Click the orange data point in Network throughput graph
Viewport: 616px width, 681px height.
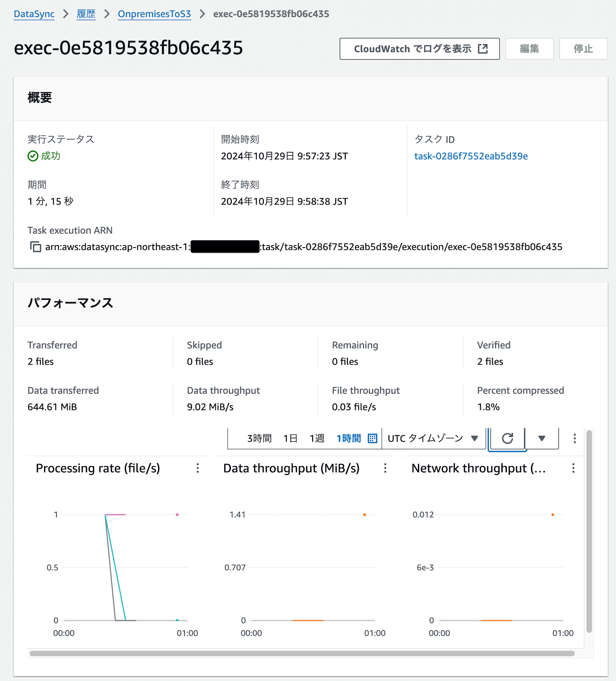tap(553, 514)
